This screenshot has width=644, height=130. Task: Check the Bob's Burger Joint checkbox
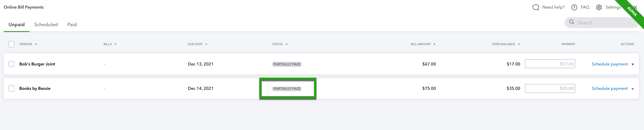click(x=11, y=64)
